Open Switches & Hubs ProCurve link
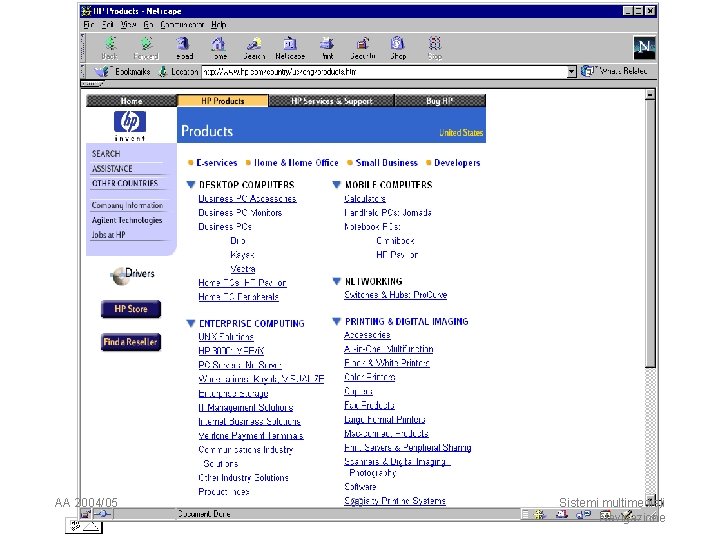This screenshot has width=720, height=540. (396, 295)
